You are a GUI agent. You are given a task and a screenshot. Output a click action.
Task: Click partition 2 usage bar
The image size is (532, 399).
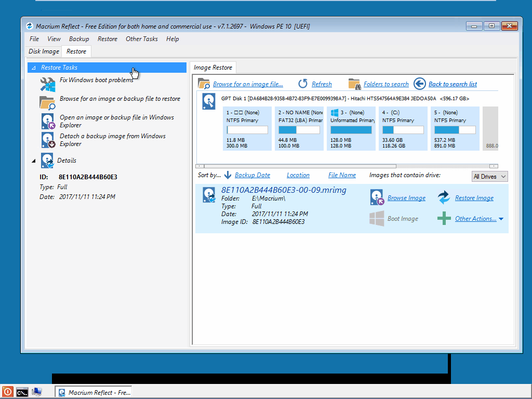299,130
